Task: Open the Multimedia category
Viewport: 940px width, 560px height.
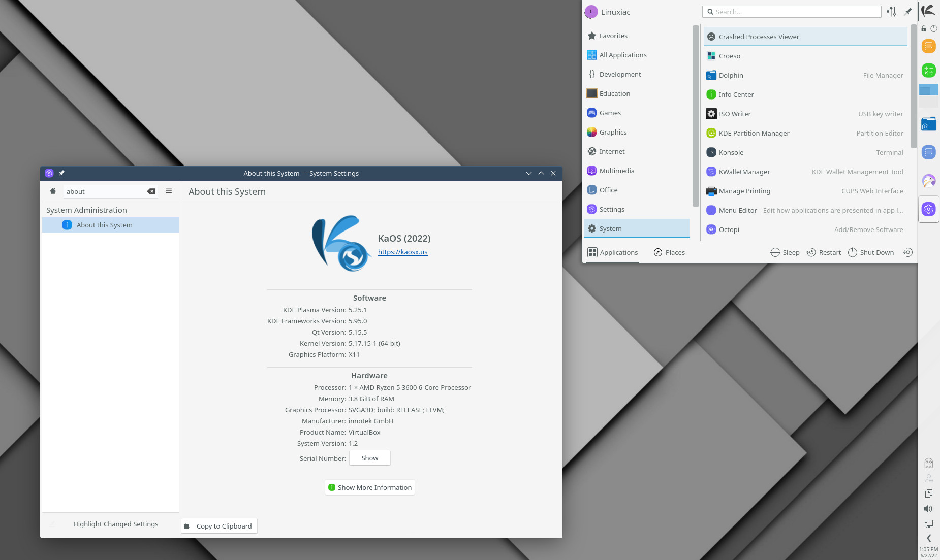Action: (637, 171)
